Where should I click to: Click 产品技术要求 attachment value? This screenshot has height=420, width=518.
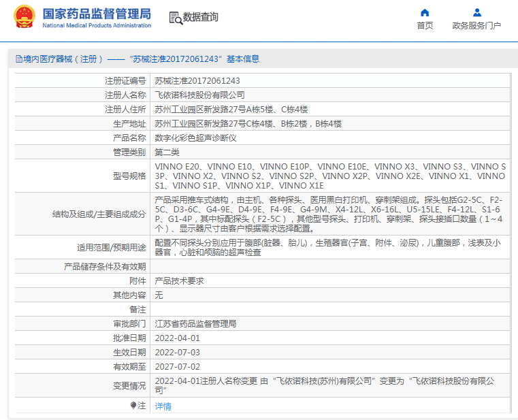click(180, 281)
